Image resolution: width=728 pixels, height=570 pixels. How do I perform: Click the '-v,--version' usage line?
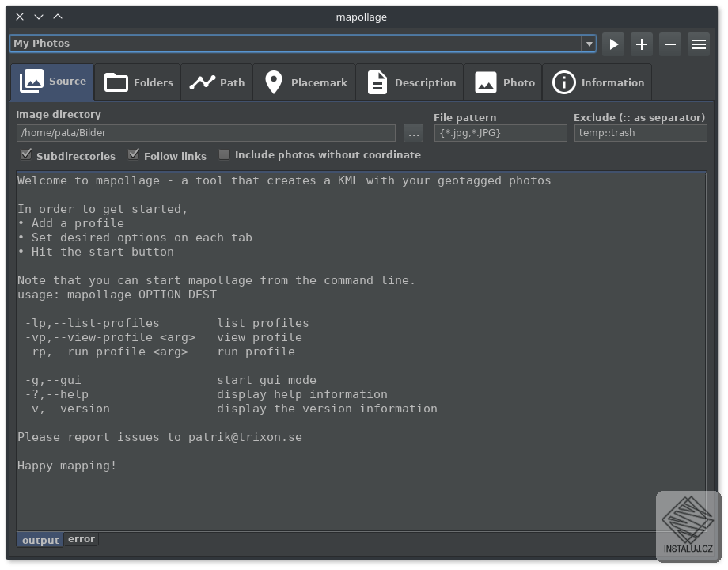click(231, 408)
